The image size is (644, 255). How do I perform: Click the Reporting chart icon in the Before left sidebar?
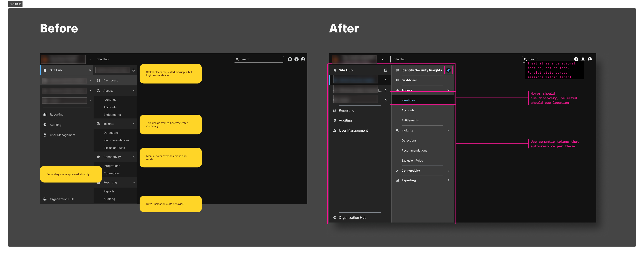pyautogui.click(x=45, y=114)
